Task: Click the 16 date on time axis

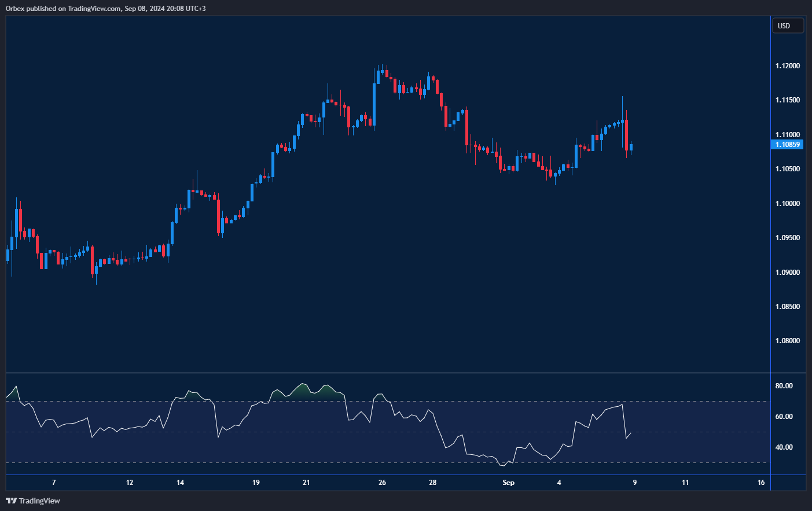Action: click(x=760, y=483)
